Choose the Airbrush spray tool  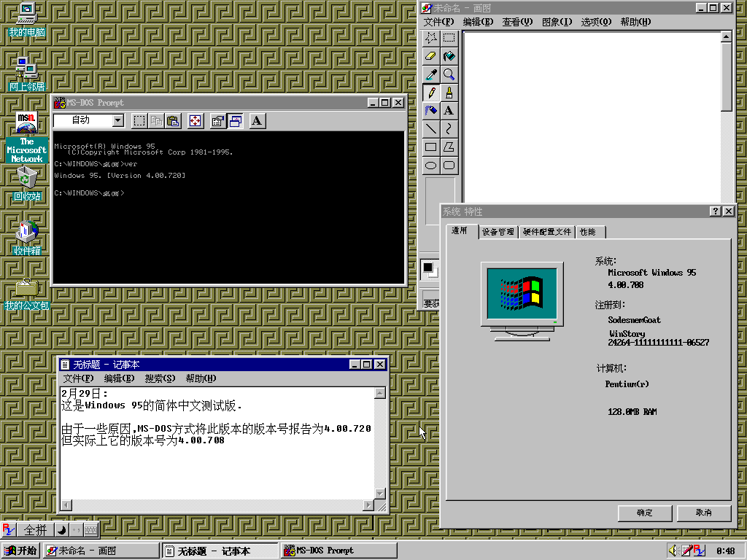pyautogui.click(x=431, y=110)
